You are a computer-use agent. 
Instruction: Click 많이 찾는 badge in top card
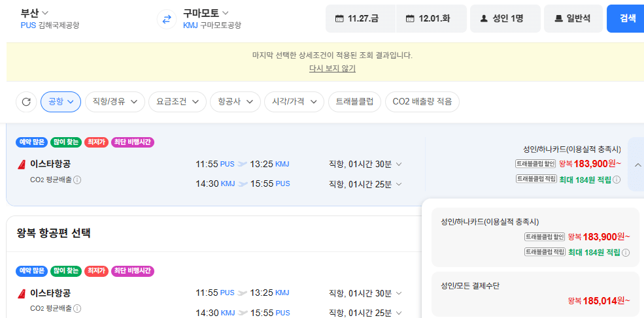click(x=66, y=142)
